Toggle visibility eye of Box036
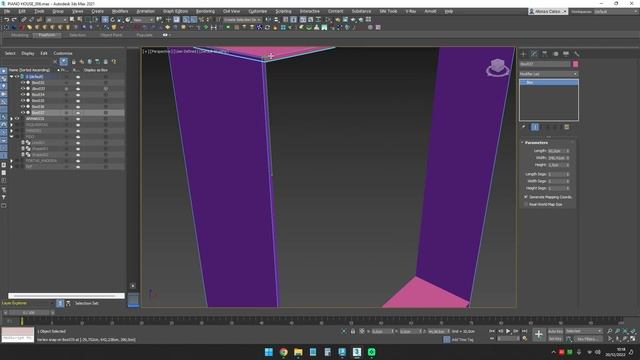This screenshot has width=640, height=360. coord(23,107)
